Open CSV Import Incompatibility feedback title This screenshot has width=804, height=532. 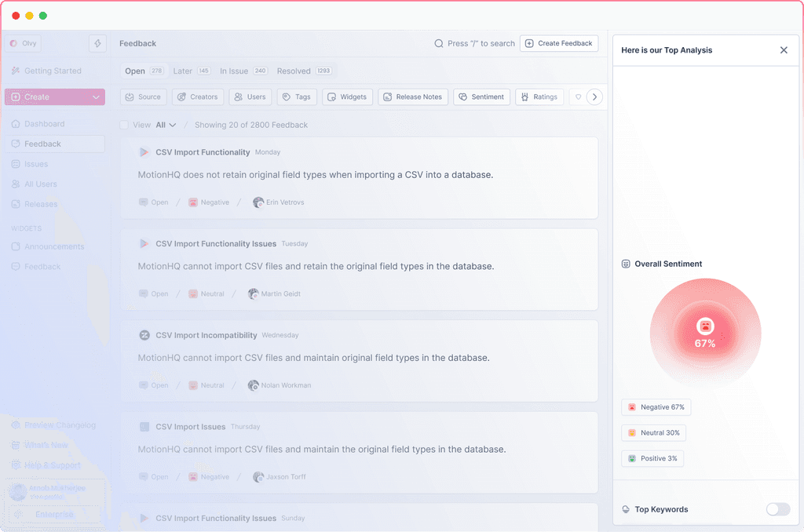click(206, 335)
